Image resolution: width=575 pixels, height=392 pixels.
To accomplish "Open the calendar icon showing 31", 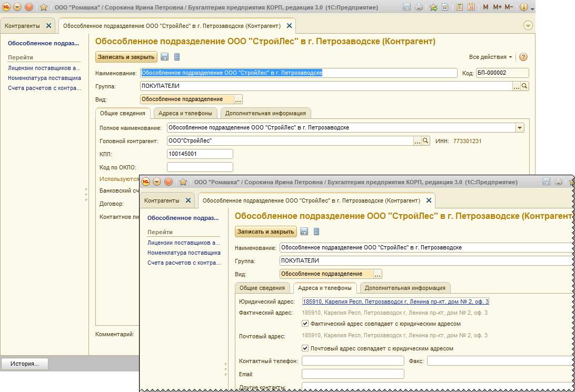I will tap(471, 7).
